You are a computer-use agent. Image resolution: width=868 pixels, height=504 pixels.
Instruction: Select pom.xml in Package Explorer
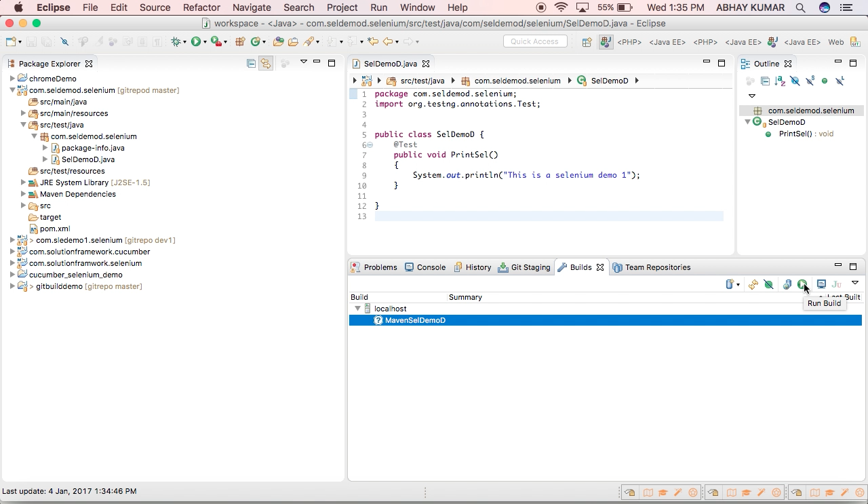coord(55,229)
